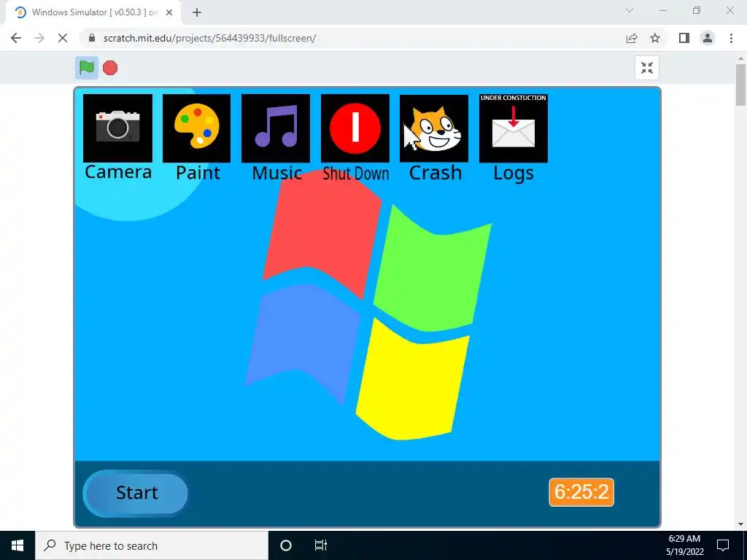Click the page vertical scrollbar thumb
The width and height of the screenshot is (747, 560).
740,85
